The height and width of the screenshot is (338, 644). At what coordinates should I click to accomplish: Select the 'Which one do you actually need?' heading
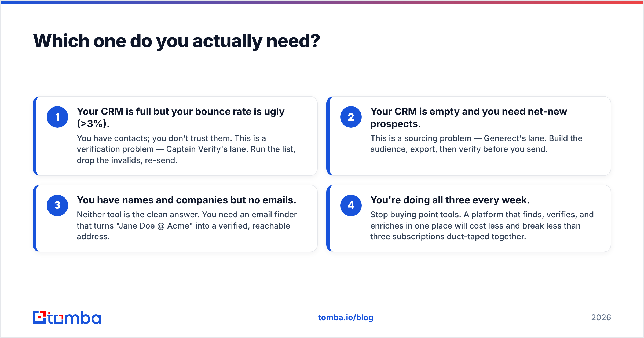177,41
